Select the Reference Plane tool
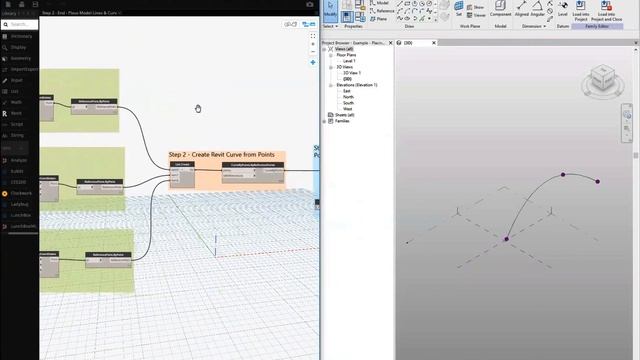Screen dimensions: 640x360 378,19
